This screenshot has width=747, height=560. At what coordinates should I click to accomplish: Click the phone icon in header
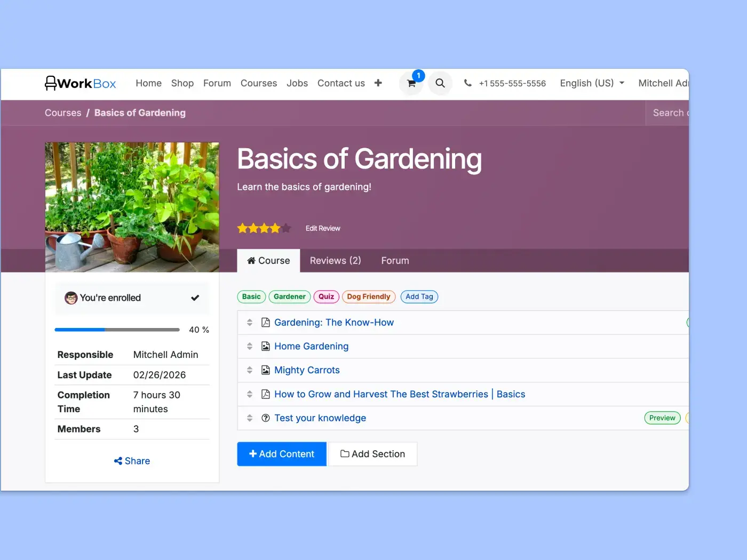[468, 83]
